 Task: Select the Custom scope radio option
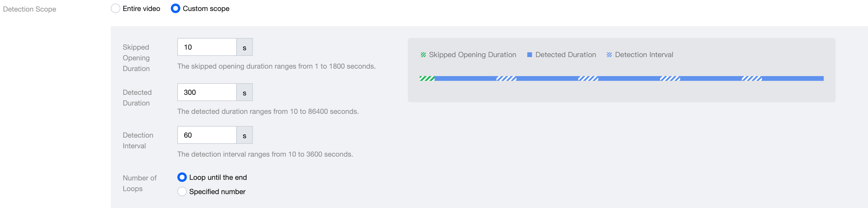pyautogui.click(x=175, y=9)
